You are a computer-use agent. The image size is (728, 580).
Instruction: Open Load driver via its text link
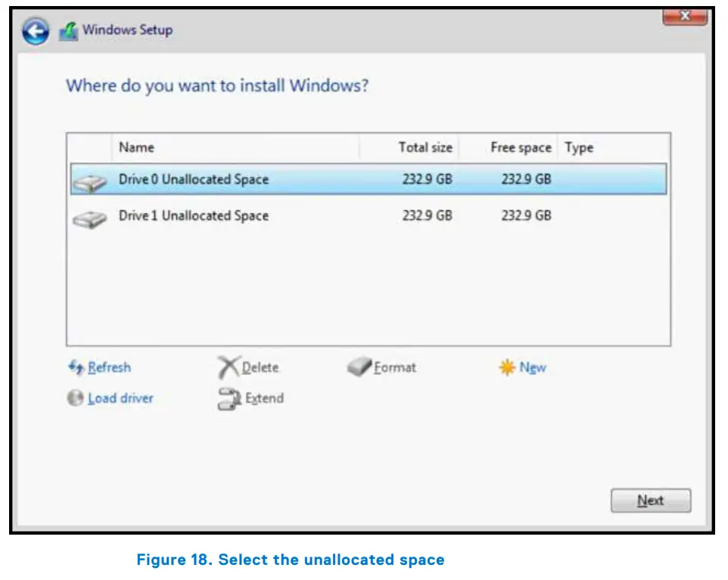[118, 398]
